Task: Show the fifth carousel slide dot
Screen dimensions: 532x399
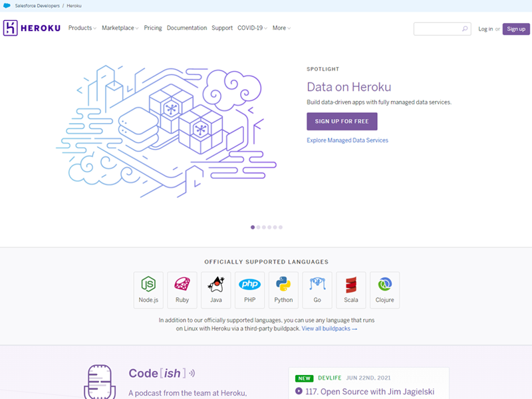Action: point(275,227)
